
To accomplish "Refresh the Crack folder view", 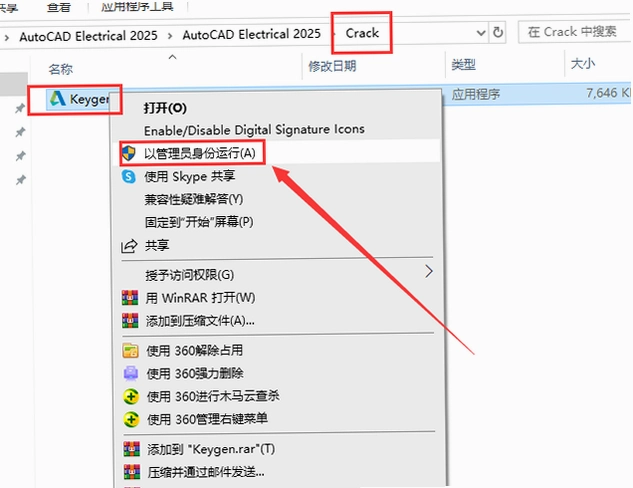I will click(x=498, y=32).
